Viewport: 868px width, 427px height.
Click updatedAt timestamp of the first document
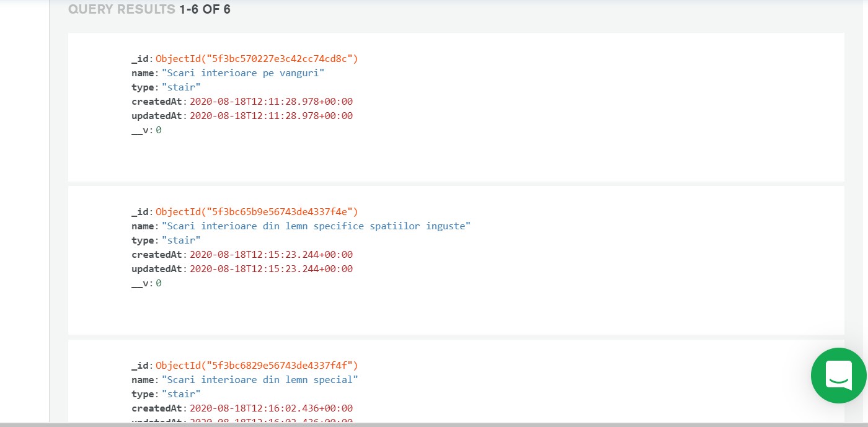(x=271, y=116)
